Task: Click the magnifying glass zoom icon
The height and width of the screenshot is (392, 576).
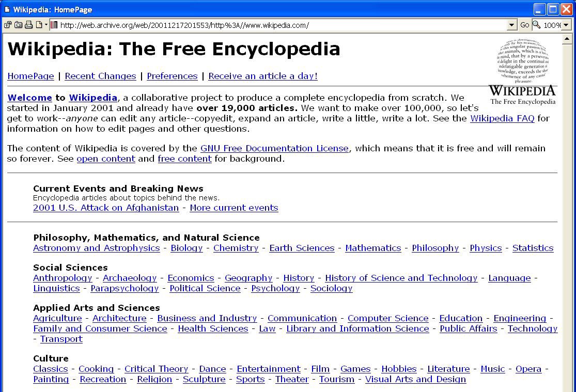Action: (x=537, y=25)
